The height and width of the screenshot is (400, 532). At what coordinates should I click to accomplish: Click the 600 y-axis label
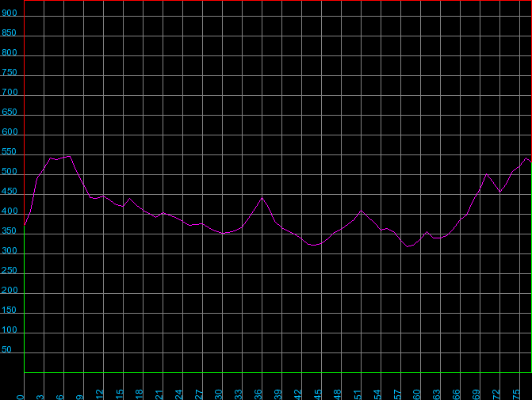click(10, 132)
